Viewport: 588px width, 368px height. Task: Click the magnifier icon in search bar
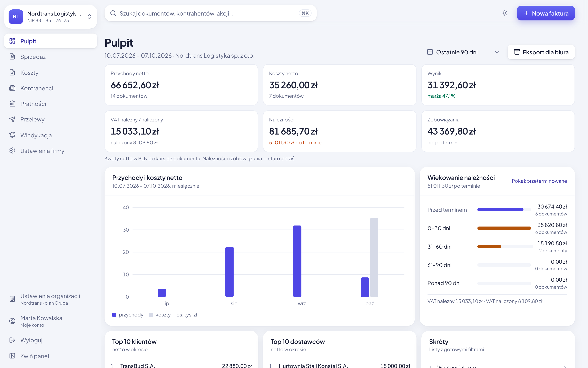click(113, 13)
